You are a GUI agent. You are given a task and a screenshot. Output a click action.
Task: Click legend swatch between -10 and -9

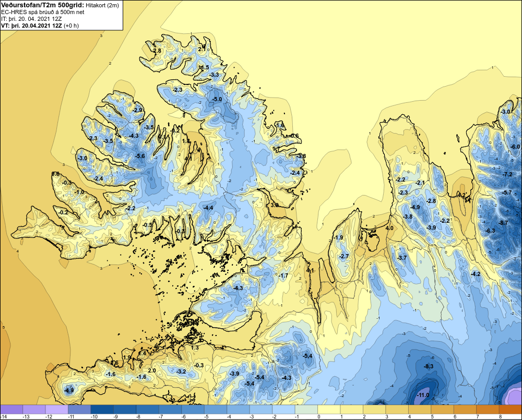[x=102, y=409]
